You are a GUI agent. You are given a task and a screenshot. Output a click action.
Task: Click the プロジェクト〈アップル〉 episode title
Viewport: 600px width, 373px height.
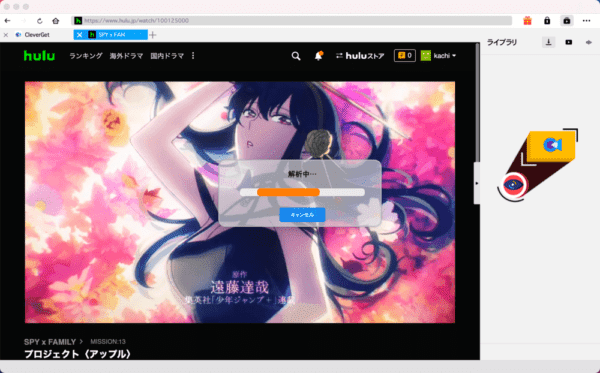78,354
